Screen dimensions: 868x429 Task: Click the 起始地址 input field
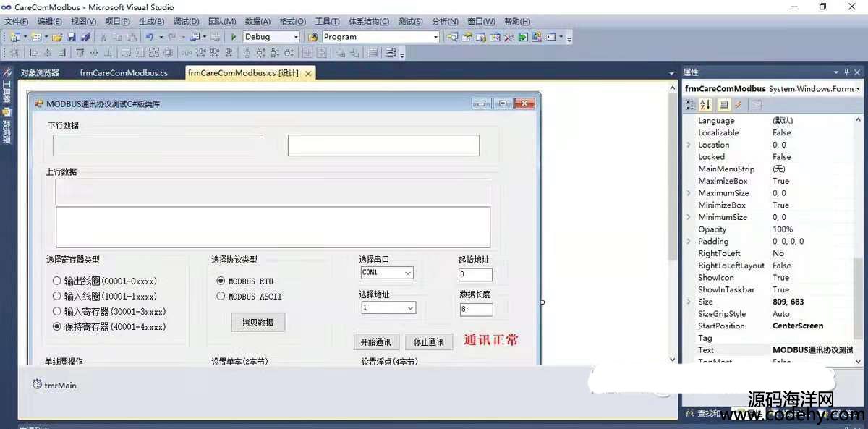[475, 275]
